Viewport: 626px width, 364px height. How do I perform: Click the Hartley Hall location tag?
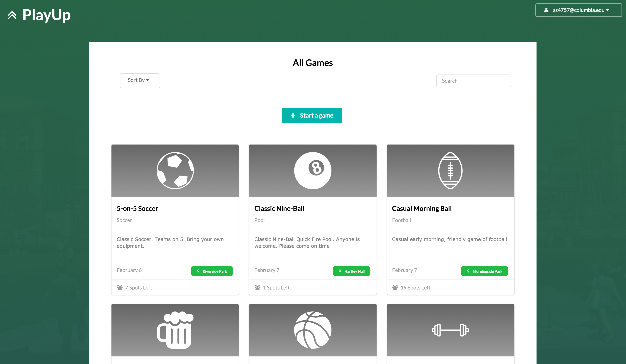351,271
